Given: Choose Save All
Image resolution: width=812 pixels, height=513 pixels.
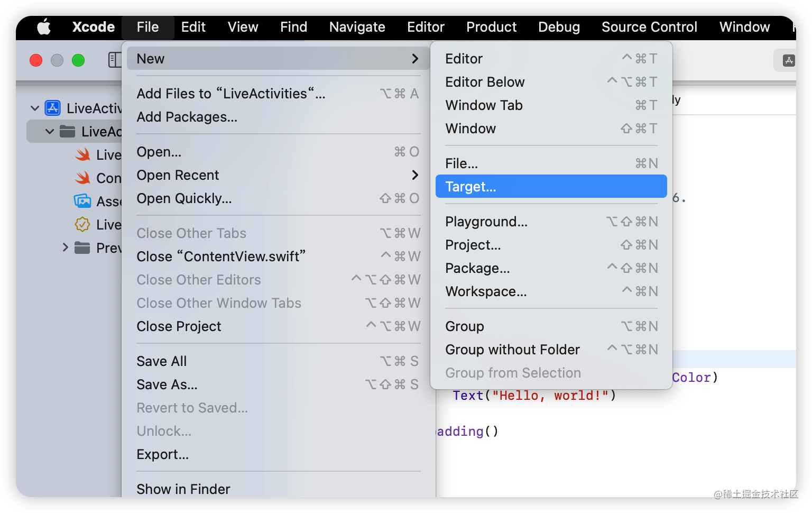Looking at the screenshot, I should pyautogui.click(x=278, y=361).
